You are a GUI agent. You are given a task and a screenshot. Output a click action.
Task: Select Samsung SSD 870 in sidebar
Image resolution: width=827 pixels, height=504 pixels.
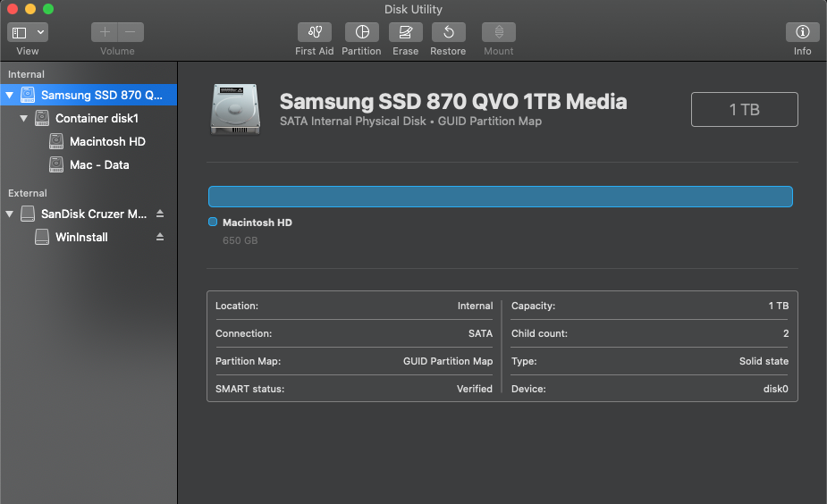89,95
